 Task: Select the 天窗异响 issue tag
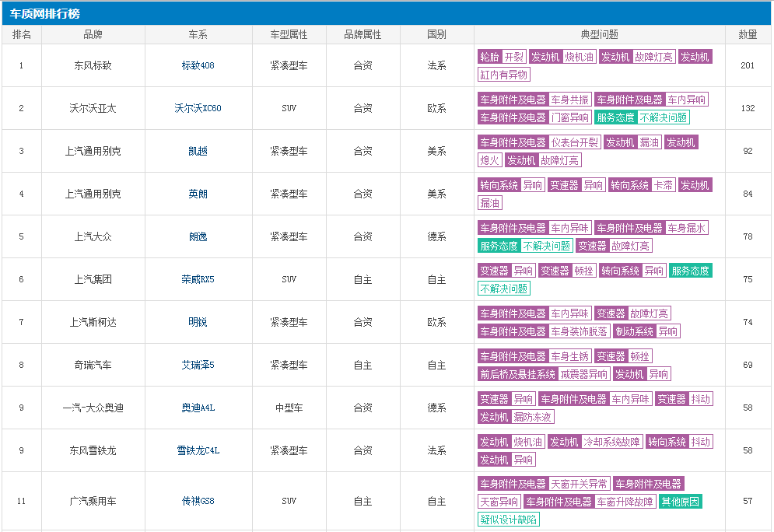pos(499,502)
